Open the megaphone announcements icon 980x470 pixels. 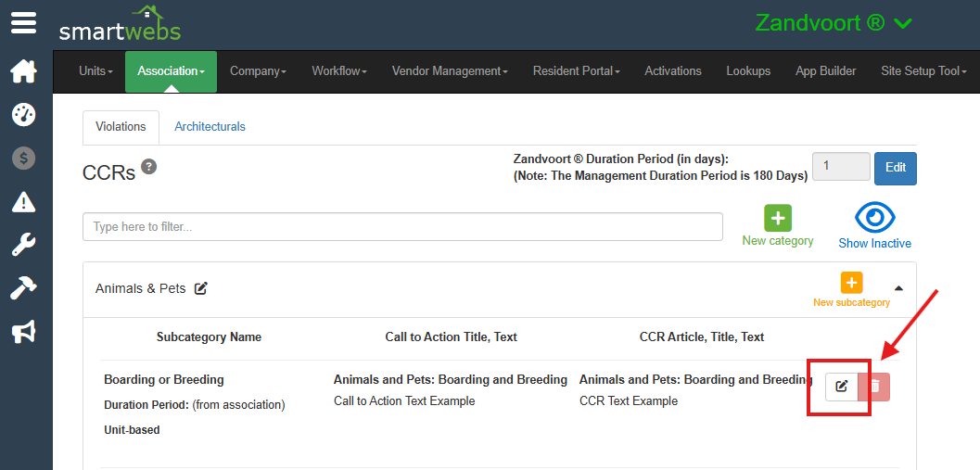click(x=24, y=332)
